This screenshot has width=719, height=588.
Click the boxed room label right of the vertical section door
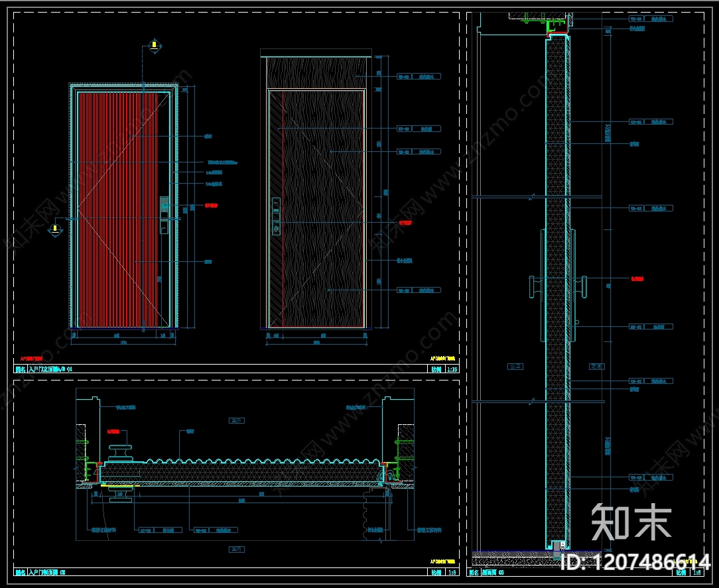point(596,366)
